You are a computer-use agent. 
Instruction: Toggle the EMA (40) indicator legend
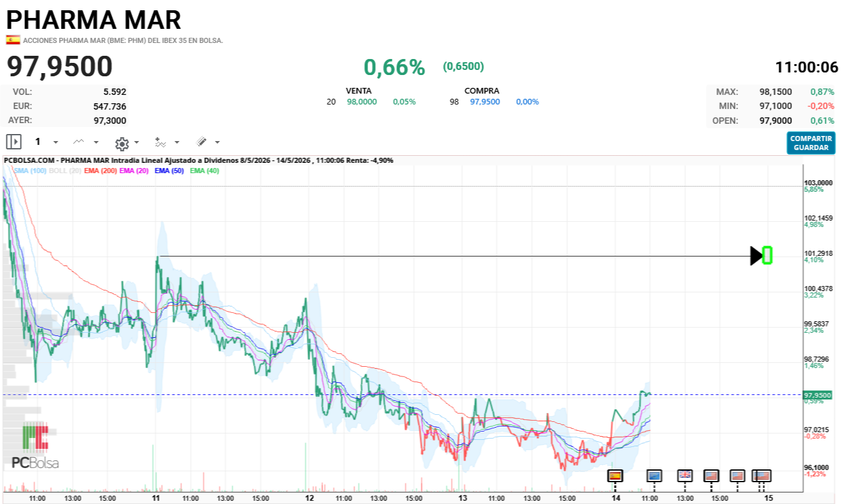pyautogui.click(x=205, y=171)
